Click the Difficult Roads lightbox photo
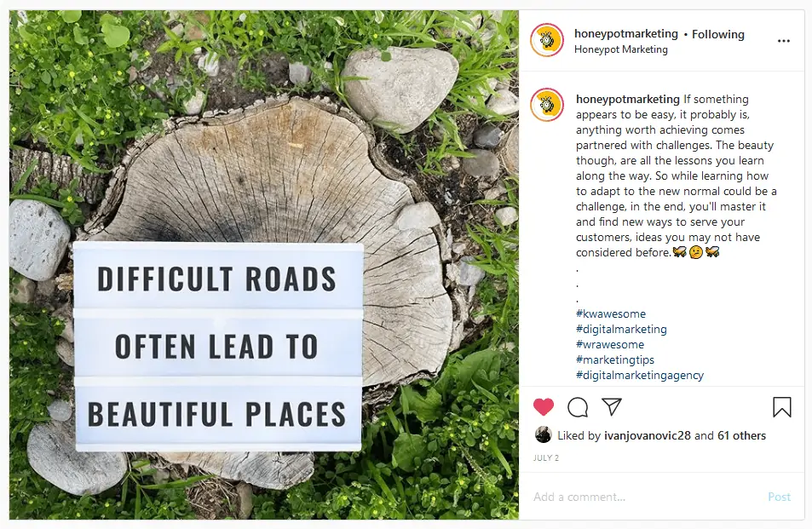The image size is (812, 529). click(263, 264)
